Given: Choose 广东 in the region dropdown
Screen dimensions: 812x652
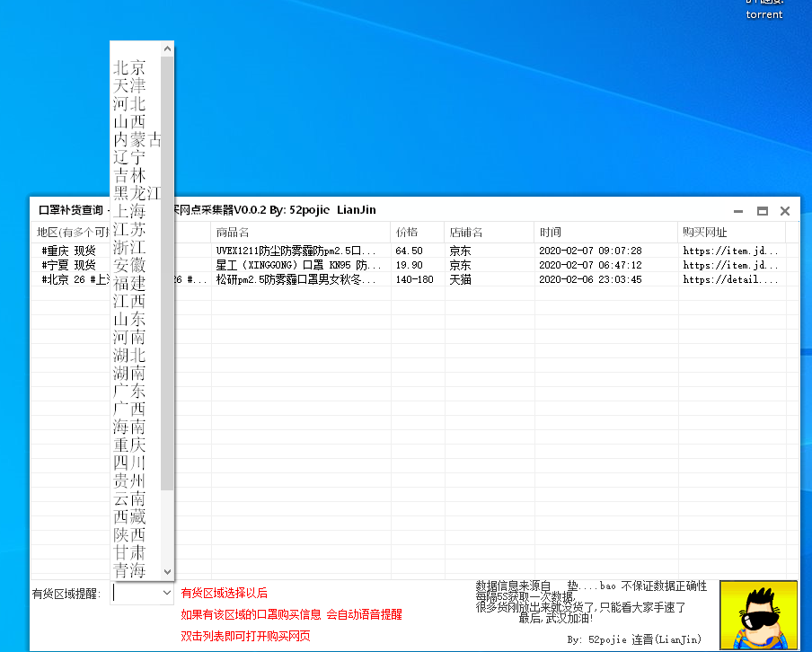Looking at the screenshot, I should tap(129, 391).
